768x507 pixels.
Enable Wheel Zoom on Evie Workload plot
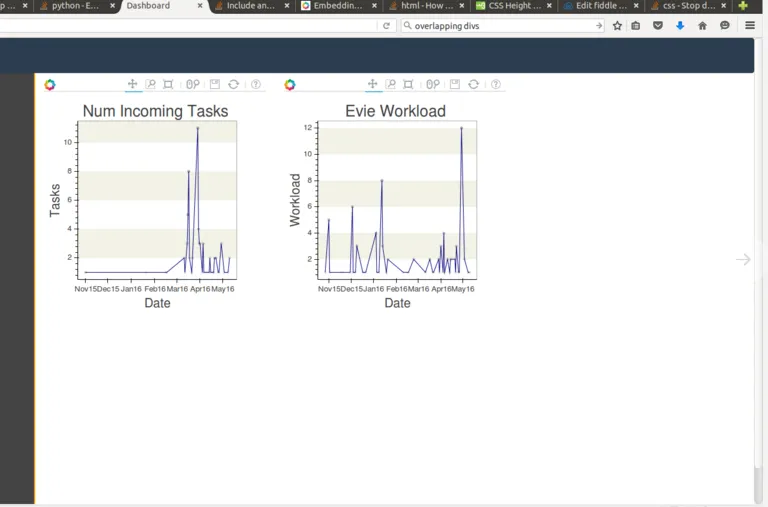[432, 84]
